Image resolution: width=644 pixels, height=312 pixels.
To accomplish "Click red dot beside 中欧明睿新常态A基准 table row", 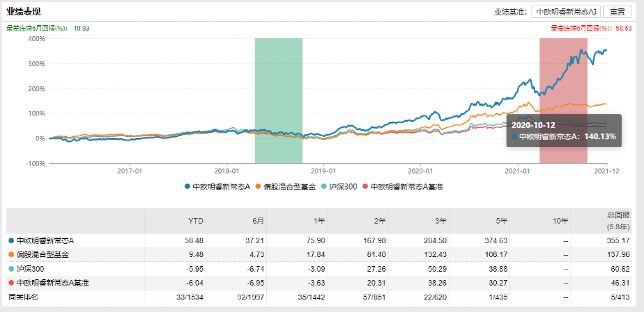I will click(x=10, y=282).
